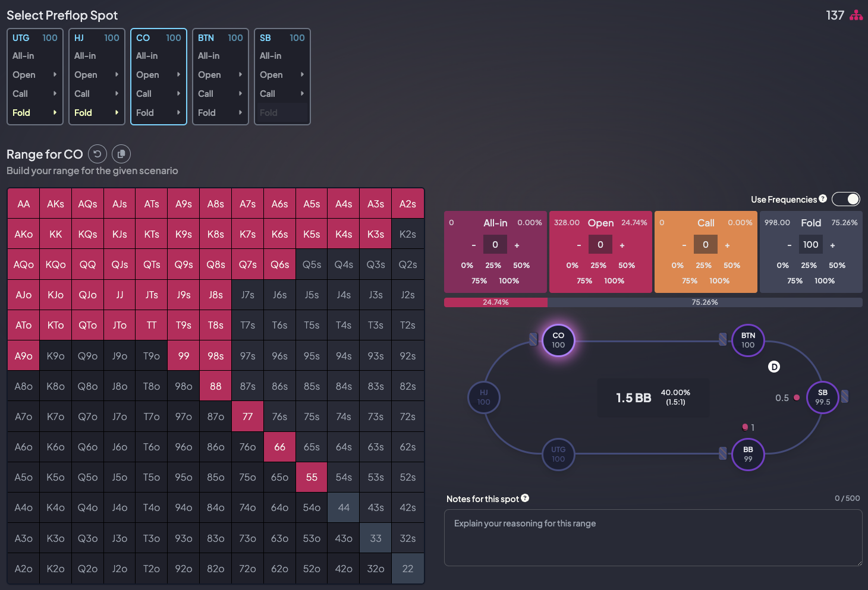868x590 pixels.
Task: Click the 24.74% open range bar segment
Action: point(496,302)
